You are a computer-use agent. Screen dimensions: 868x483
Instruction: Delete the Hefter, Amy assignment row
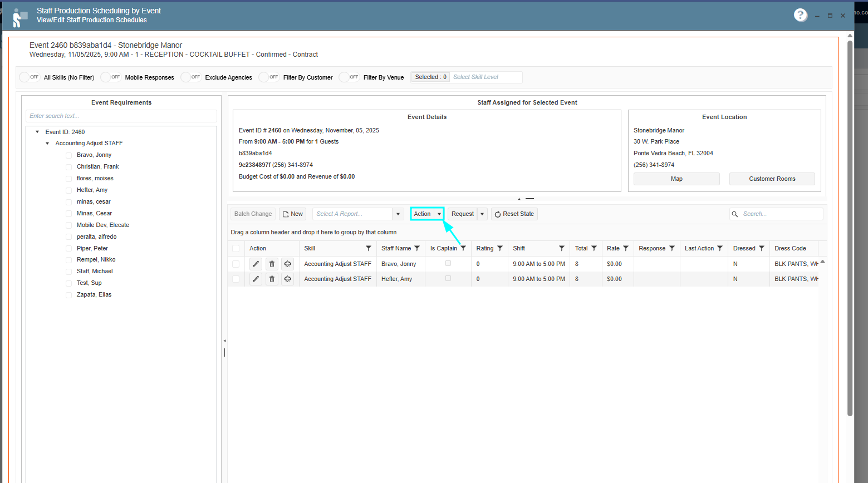tap(272, 279)
